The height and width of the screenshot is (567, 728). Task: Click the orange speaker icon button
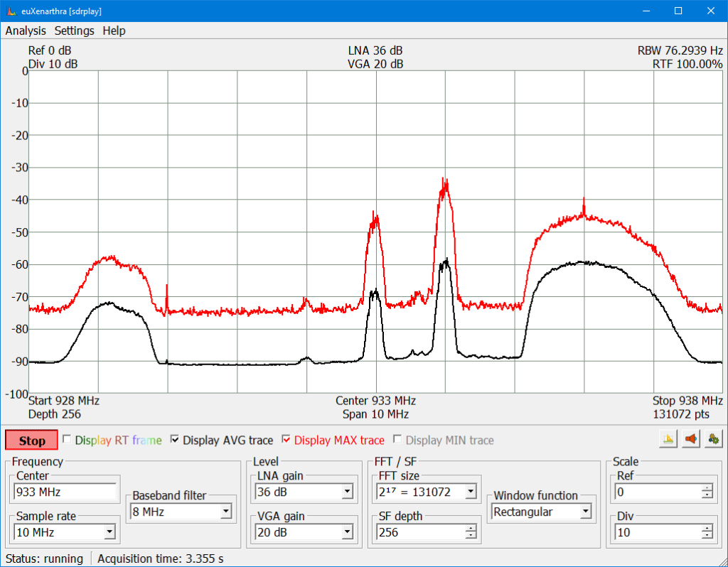pyautogui.click(x=690, y=440)
